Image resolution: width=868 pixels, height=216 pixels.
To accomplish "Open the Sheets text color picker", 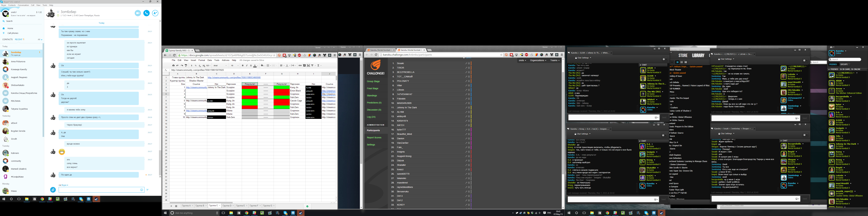I will pyautogui.click(x=255, y=66).
